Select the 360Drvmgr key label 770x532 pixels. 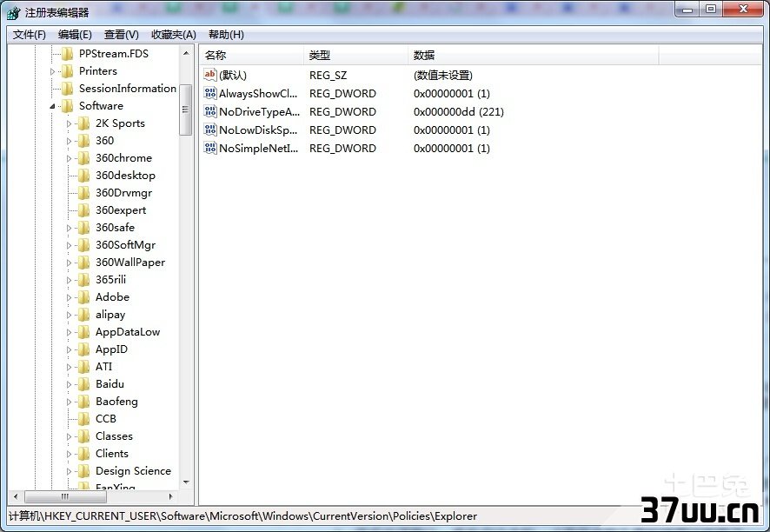(x=123, y=193)
